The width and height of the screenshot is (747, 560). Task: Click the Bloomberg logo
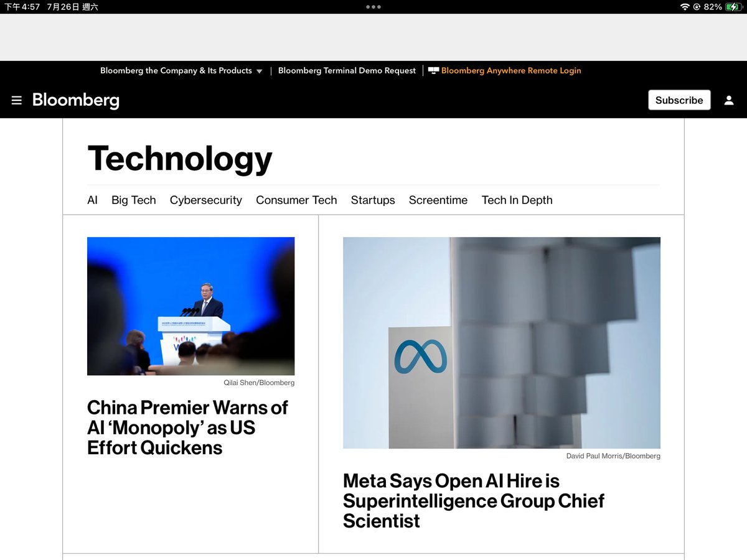point(76,100)
